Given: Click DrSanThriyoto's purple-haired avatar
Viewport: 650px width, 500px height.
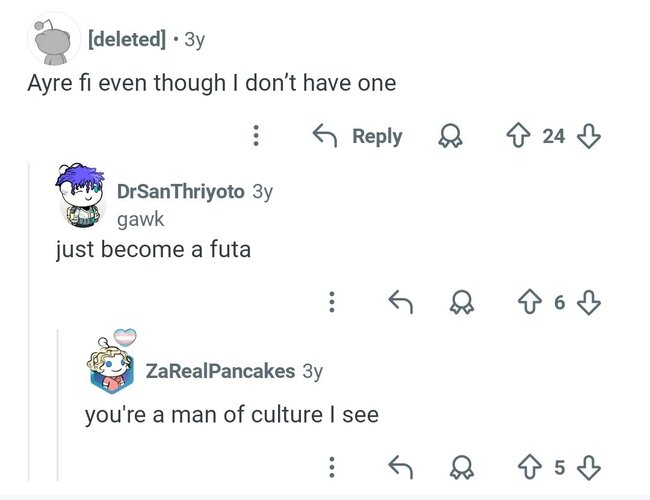Looking at the screenshot, I should tap(81, 195).
